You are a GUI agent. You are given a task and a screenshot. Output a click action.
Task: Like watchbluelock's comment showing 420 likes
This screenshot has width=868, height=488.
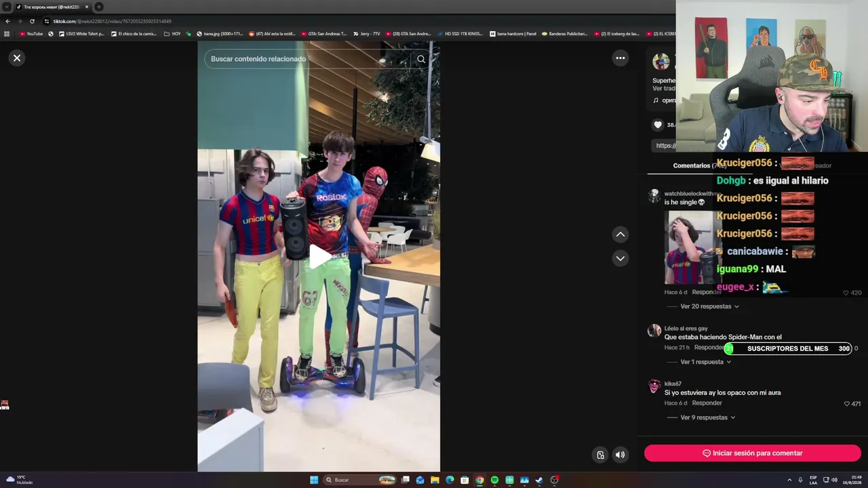coord(846,293)
